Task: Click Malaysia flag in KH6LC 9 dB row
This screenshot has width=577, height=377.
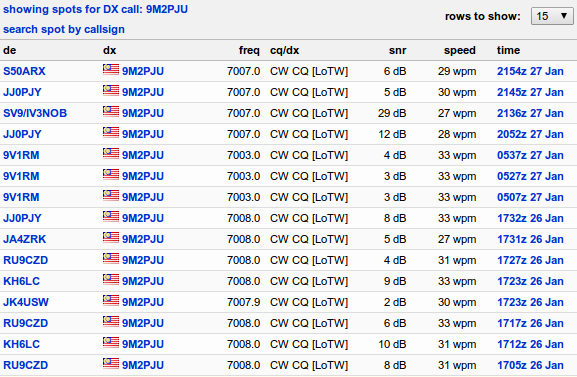Action: [111, 279]
